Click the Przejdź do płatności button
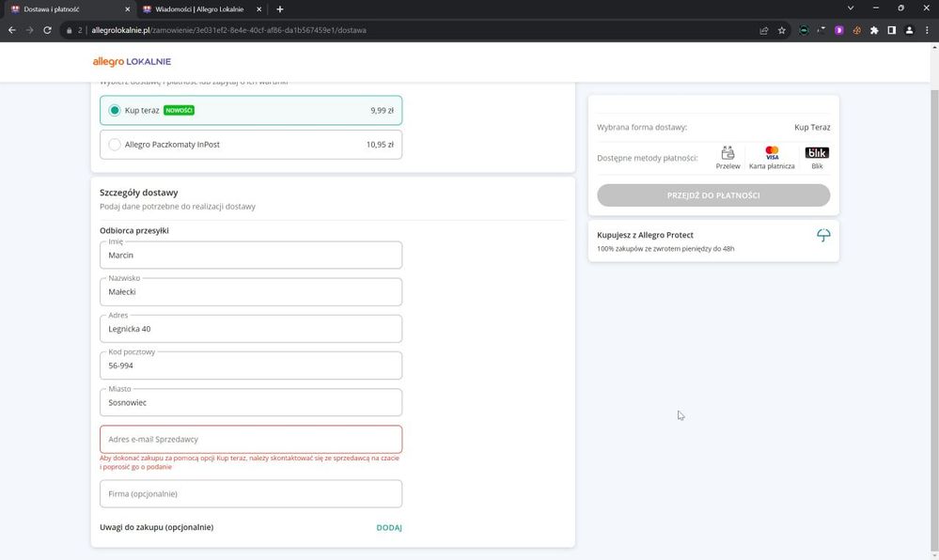Viewport: 939px width, 560px height. click(713, 195)
